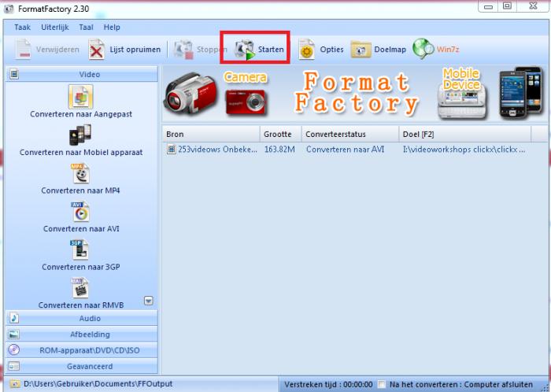The image size is (551, 392).
Task: Click the Converteren naar AVI status cell
Action: tap(345, 150)
